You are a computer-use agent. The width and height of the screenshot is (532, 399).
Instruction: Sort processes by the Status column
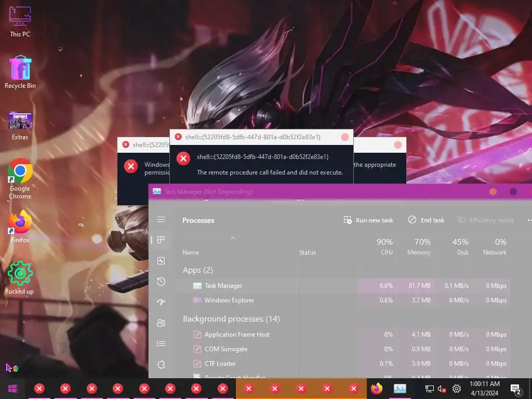[x=308, y=252]
